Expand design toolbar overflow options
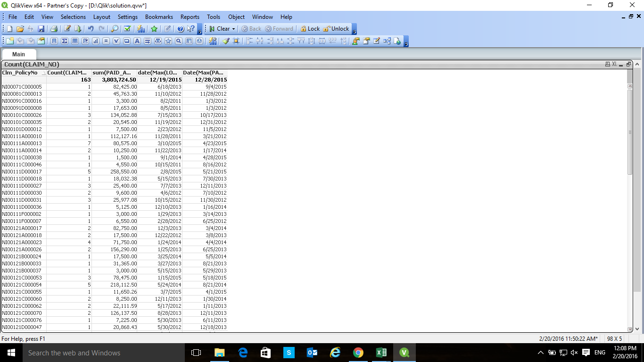The height and width of the screenshot is (362, 644). coord(406,41)
